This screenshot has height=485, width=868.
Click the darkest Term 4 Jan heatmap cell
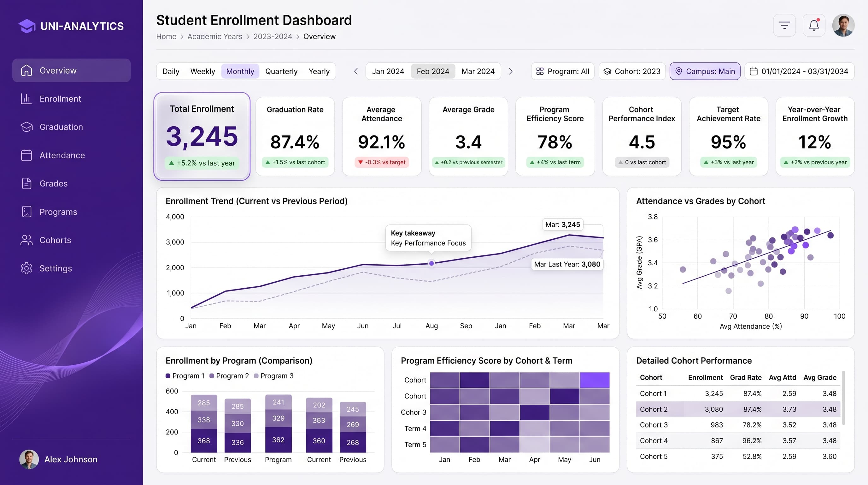tap(444, 428)
